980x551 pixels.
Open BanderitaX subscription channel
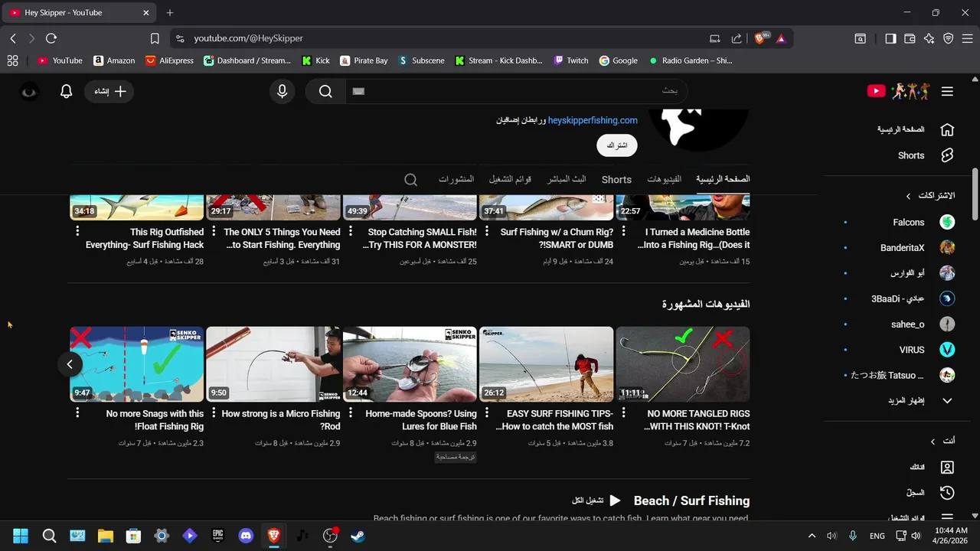[903, 247]
